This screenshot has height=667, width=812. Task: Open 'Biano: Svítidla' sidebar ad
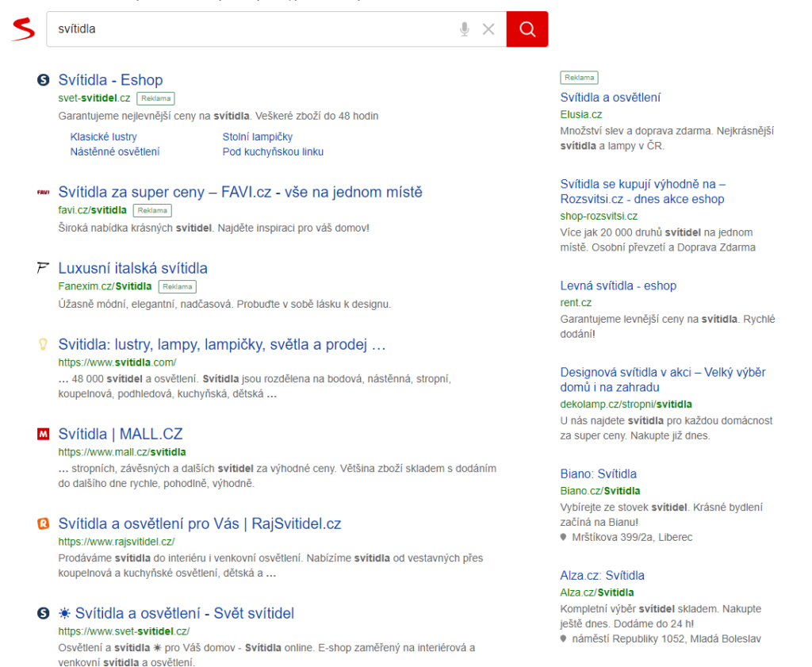click(x=598, y=473)
